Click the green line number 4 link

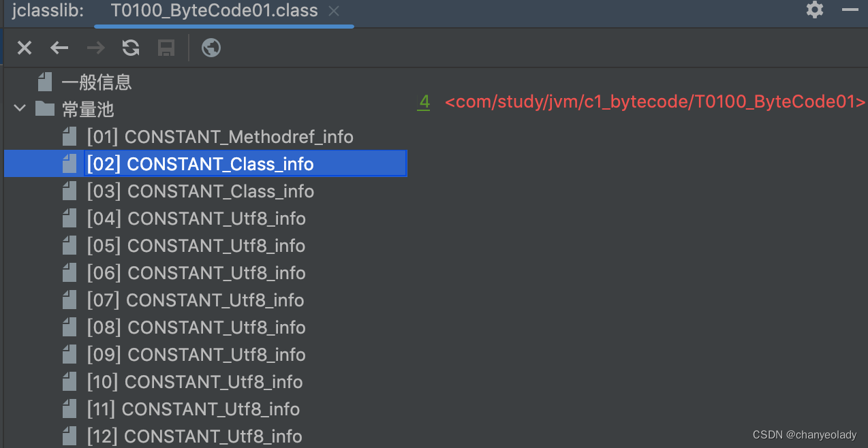(424, 101)
